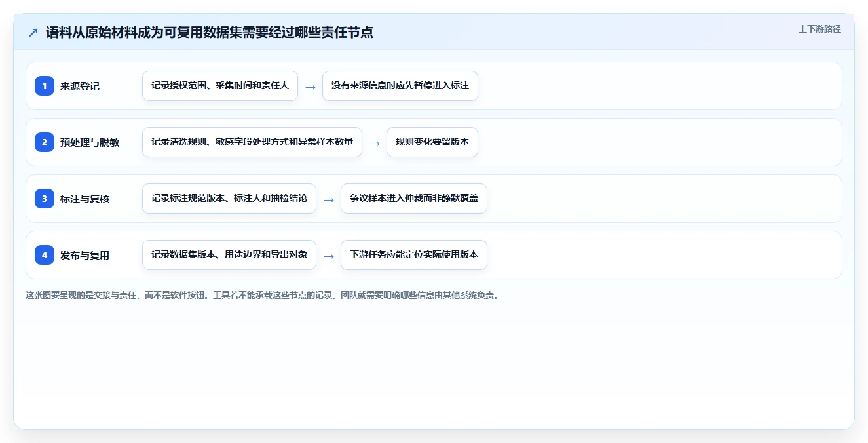Click the heading 语料从原始材料成为可复用数据集需要经过哪些责任节点

pos(210,32)
